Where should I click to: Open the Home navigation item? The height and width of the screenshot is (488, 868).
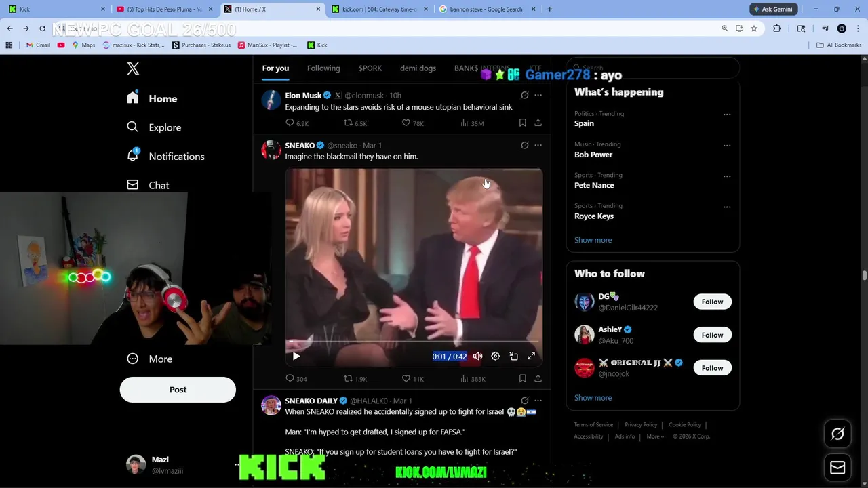pyautogui.click(x=152, y=98)
